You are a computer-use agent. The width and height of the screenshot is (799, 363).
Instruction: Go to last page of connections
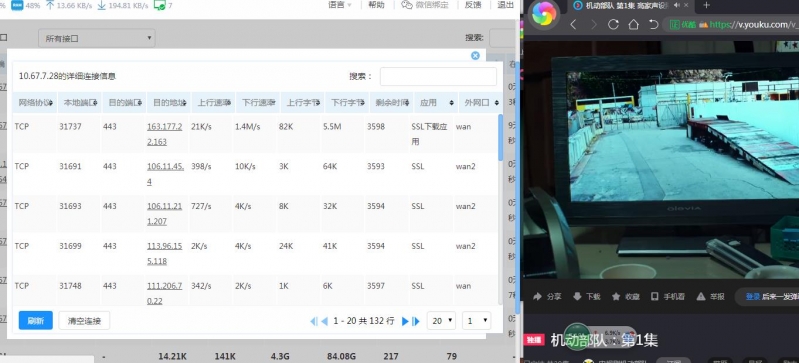(416, 321)
